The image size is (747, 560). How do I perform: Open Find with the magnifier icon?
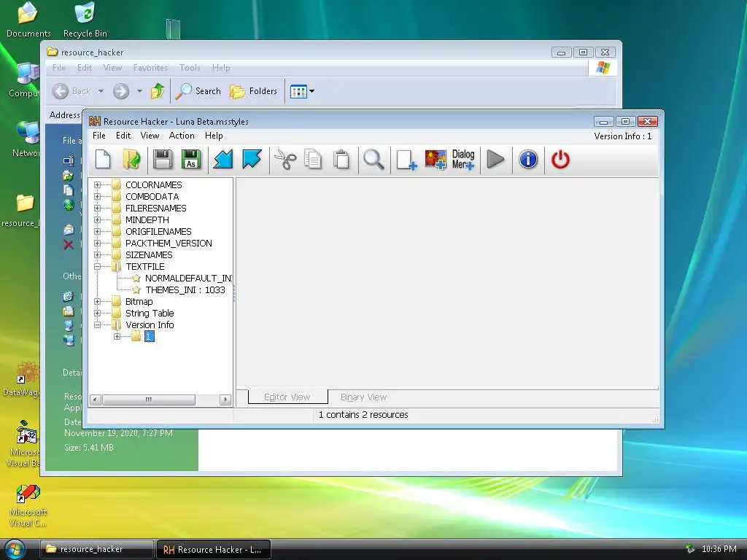coord(373,160)
